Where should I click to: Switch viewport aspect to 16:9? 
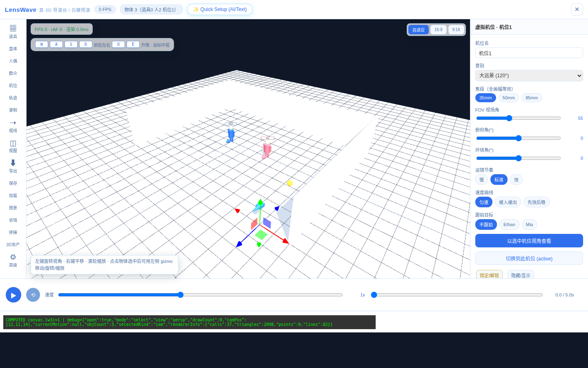click(439, 29)
